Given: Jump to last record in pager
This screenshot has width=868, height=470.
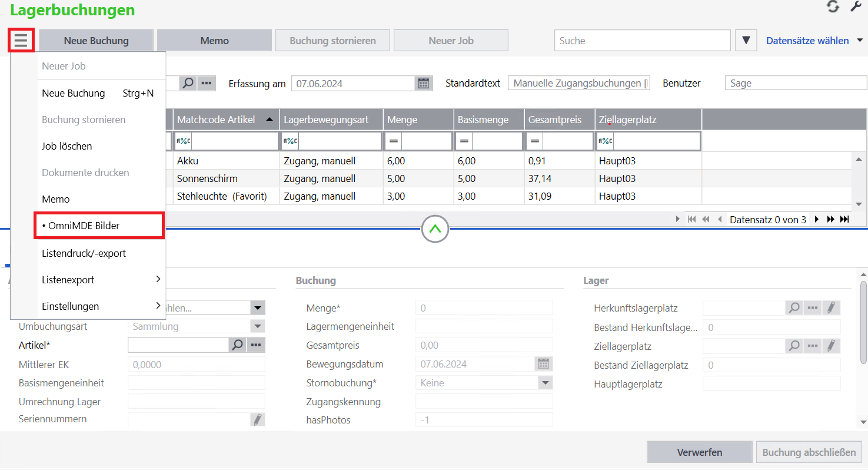Looking at the screenshot, I should (844, 219).
